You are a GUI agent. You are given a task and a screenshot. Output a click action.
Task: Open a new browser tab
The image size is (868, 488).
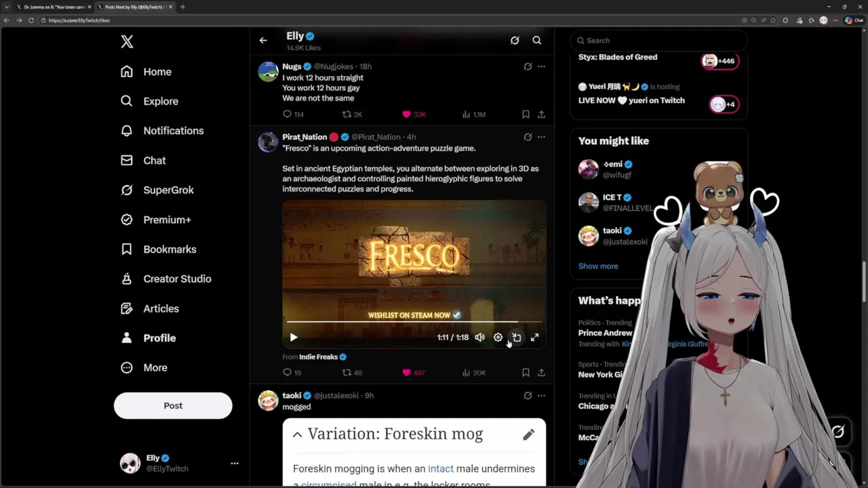point(182,7)
